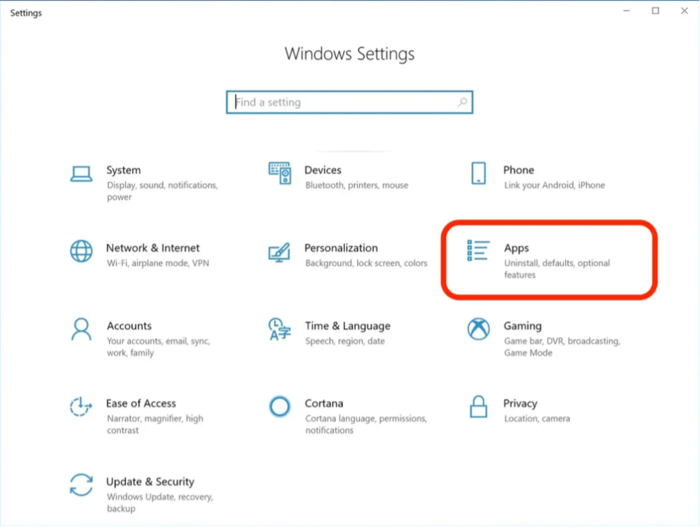This screenshot has width=700, height=529.
Task: Open the Personalization paintbrush icon
Action: (x=279, y=251)
